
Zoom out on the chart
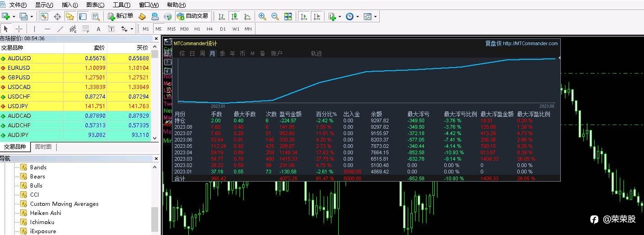pos(275,16)
